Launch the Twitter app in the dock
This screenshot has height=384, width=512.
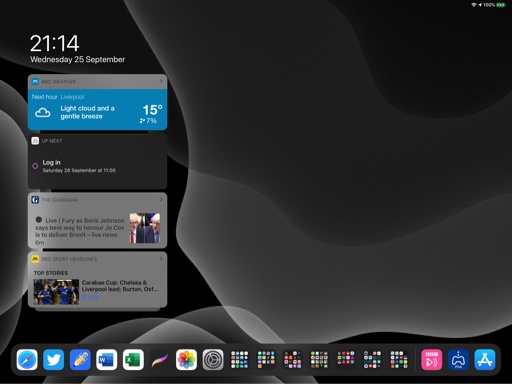pos(54,360)
